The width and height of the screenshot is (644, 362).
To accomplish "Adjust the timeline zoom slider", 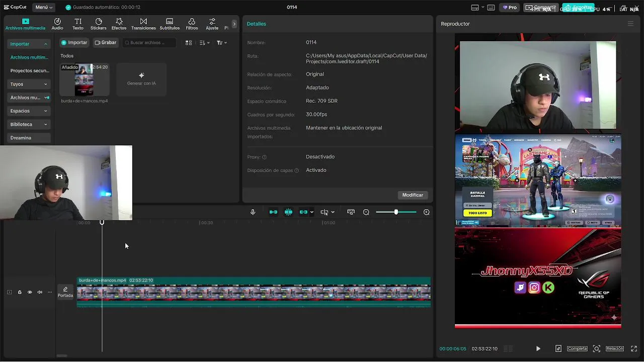I will click(396, 212).
